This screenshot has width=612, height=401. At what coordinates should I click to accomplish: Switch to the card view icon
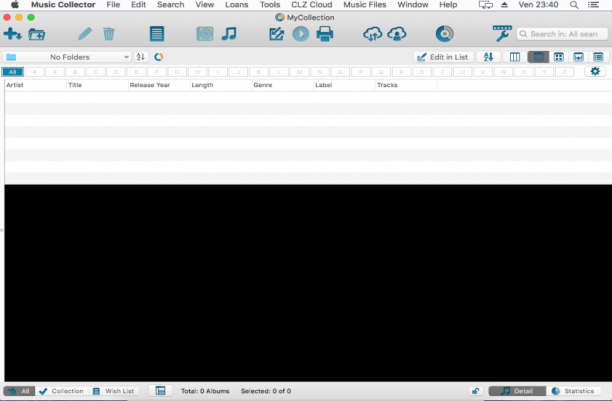point(598,57)
